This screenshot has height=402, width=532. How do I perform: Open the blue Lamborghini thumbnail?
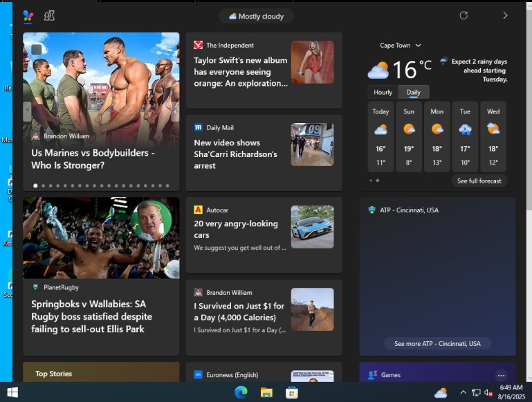tap(312, 227)
